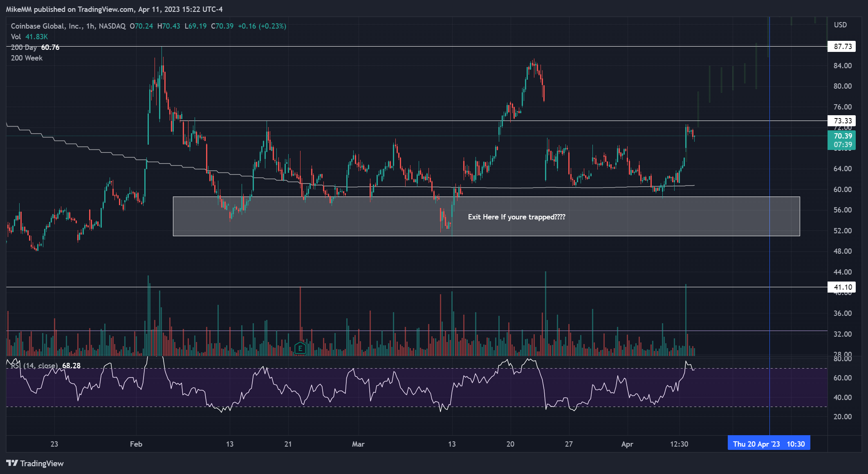Screen dimensions: 868x474
Task: Click the 27 label on time axis
Action: tap(569, 444)
